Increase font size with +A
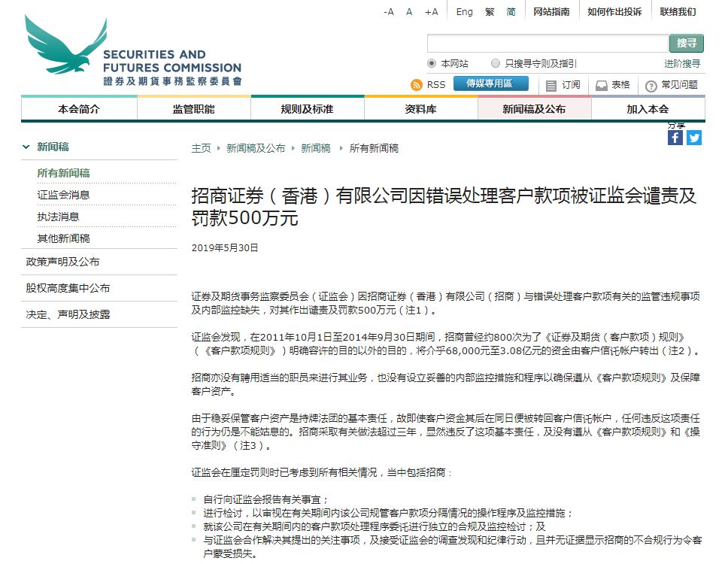The height and width of the screenshot is (564, 728). coord(432,12)
